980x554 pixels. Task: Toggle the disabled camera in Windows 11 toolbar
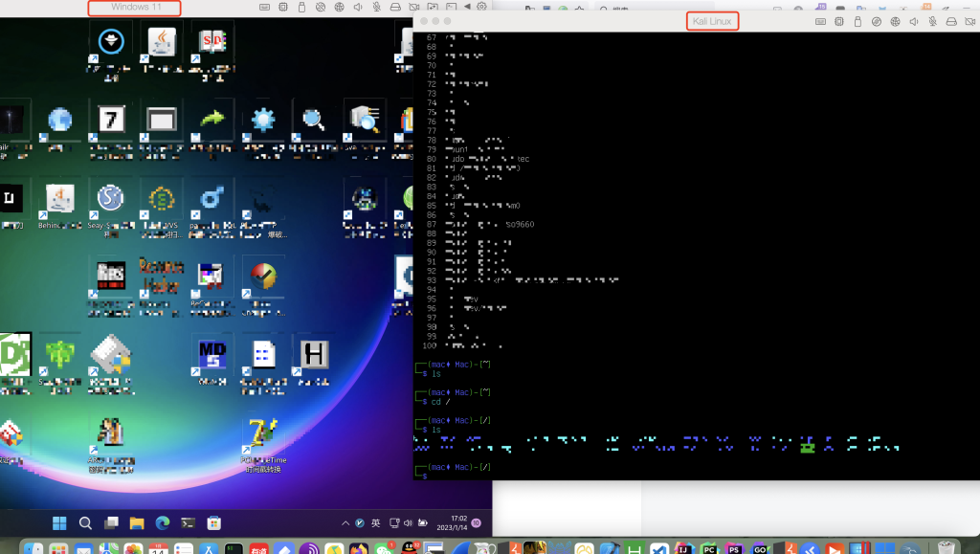tap(413, 7)
